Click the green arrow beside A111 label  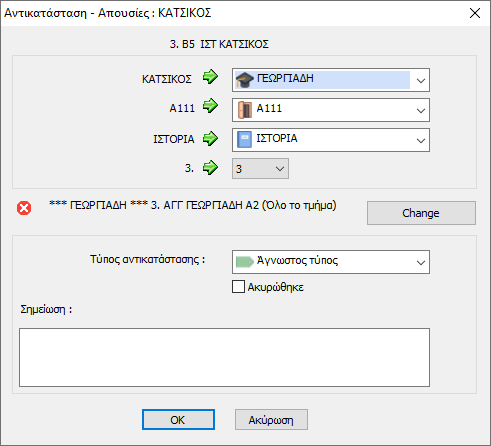pos(210,106)
